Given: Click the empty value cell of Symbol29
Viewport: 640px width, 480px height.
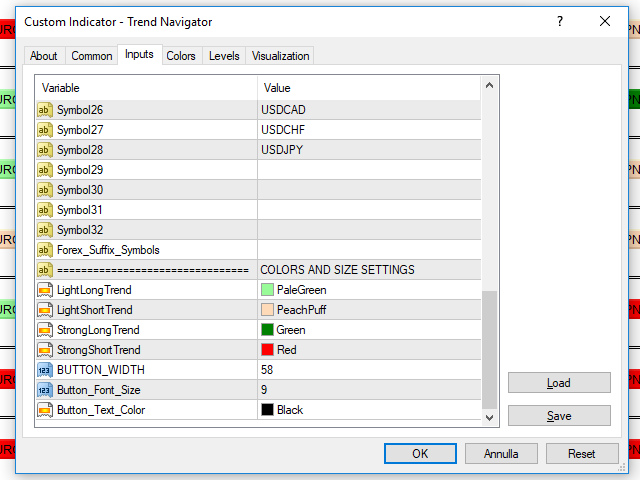Looking at the screenshot, I should point(369,170).
